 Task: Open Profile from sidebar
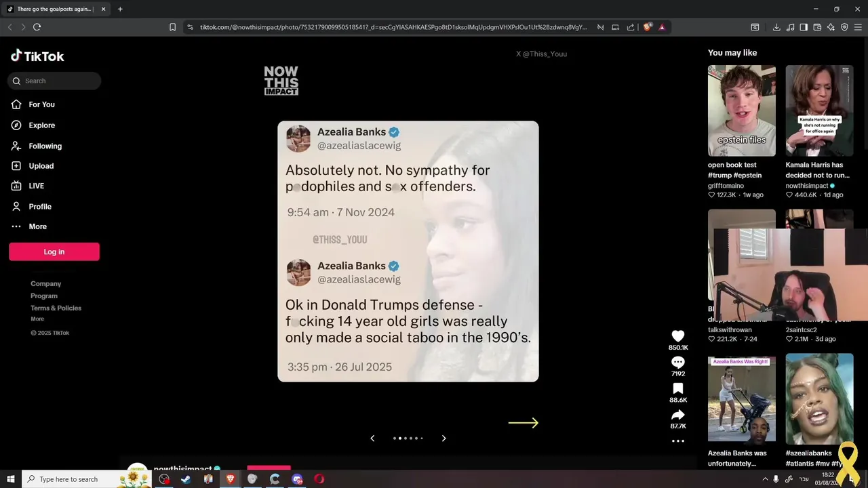(31, 207)
